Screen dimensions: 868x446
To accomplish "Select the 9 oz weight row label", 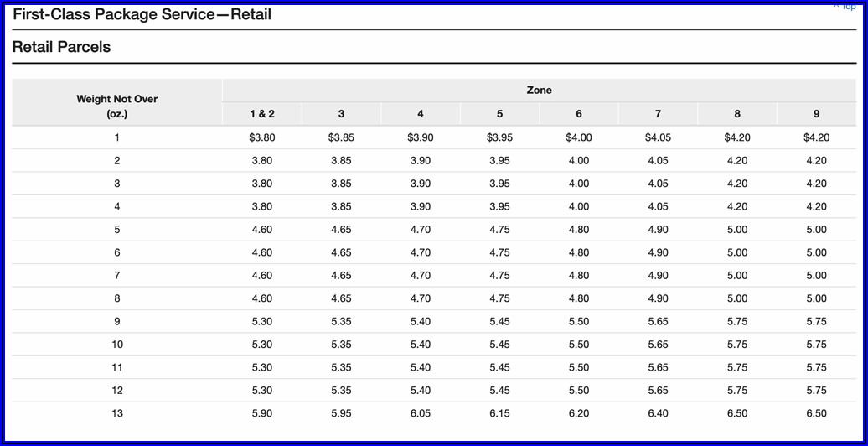I will click(x=116, y=321).
